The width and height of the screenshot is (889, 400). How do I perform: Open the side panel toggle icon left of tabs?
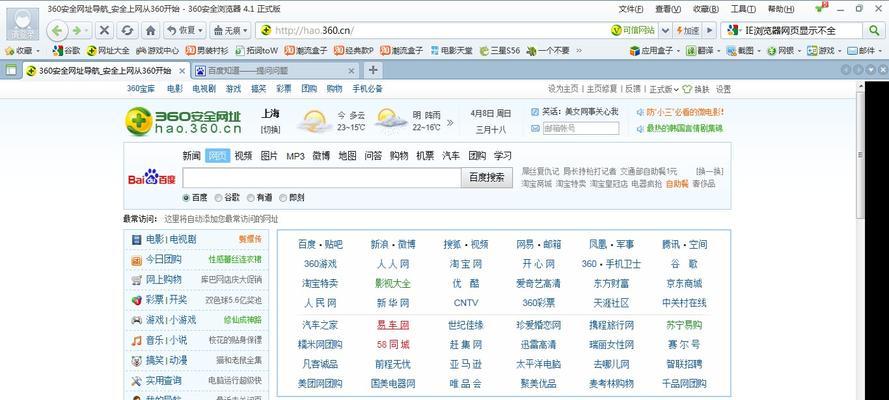(x=11, y=71)
